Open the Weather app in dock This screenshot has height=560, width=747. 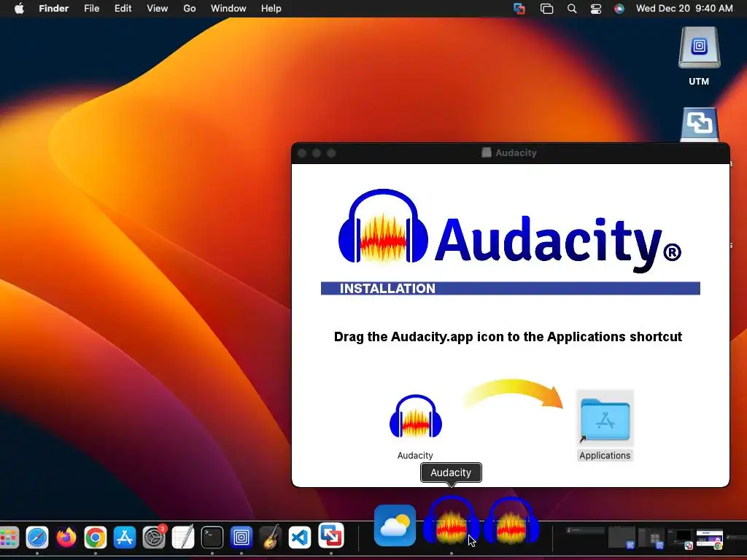pos(395,526)
